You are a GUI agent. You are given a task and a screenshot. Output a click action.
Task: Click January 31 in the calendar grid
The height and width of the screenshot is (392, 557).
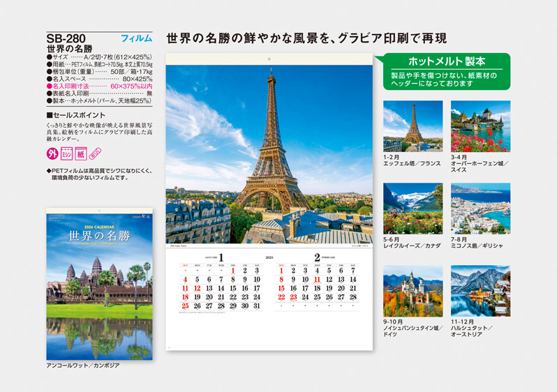point(257,306)
